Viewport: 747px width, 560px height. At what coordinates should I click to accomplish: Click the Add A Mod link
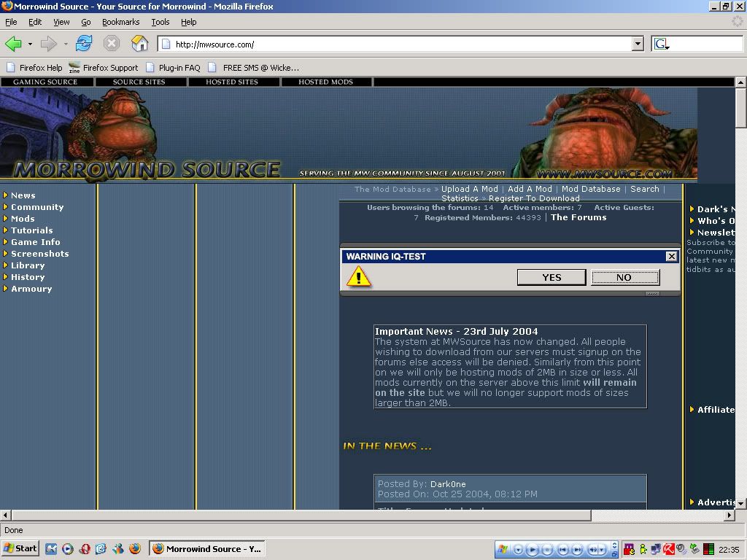pos(530,189)
